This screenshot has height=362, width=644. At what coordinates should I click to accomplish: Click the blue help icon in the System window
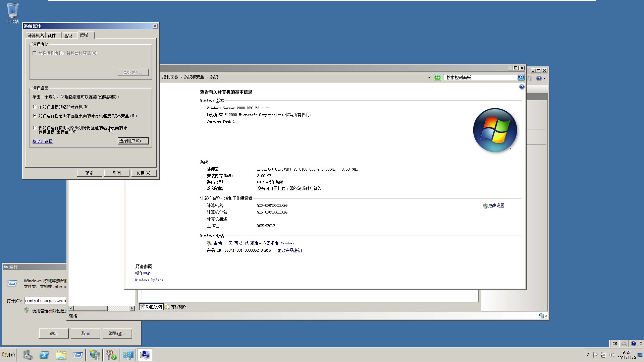(522, 87)
